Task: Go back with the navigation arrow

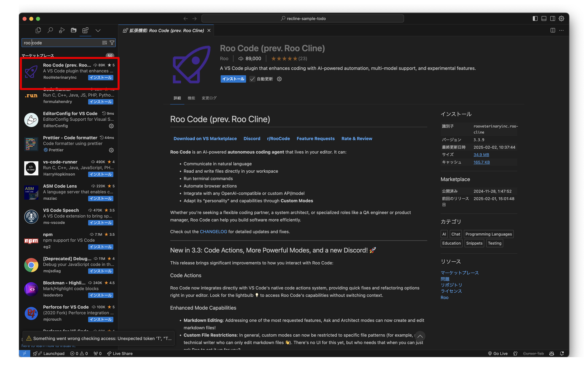Action: [x=186, y=18]
